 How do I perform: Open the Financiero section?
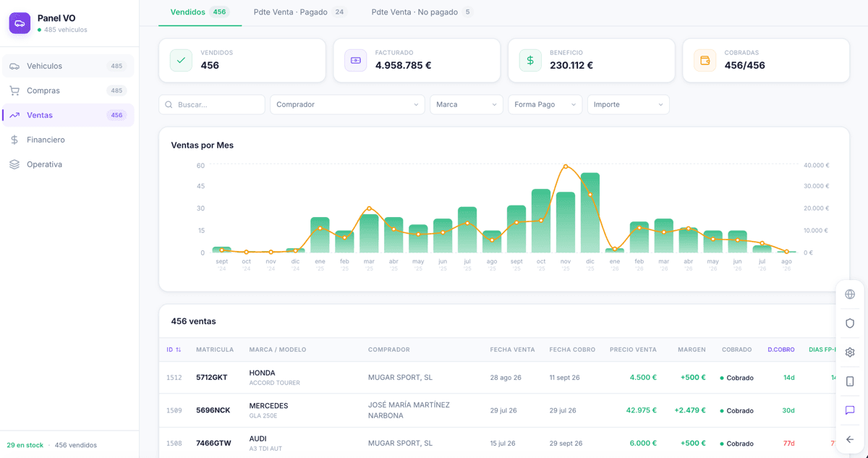pyautogui.click(x=68, y=140)
